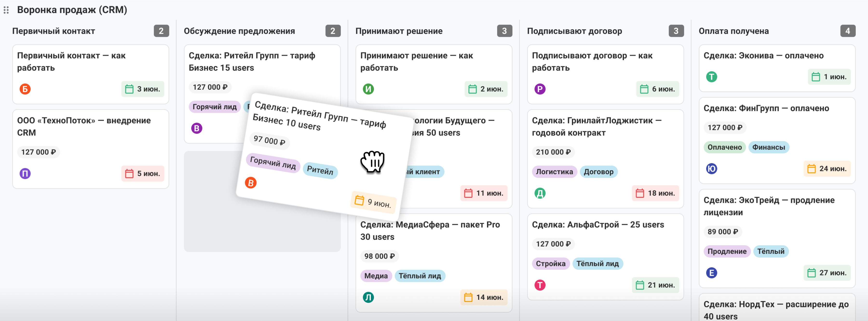Click card count badge of Оплата получена column
Viewport: 868px width, 321px height.
848,31
